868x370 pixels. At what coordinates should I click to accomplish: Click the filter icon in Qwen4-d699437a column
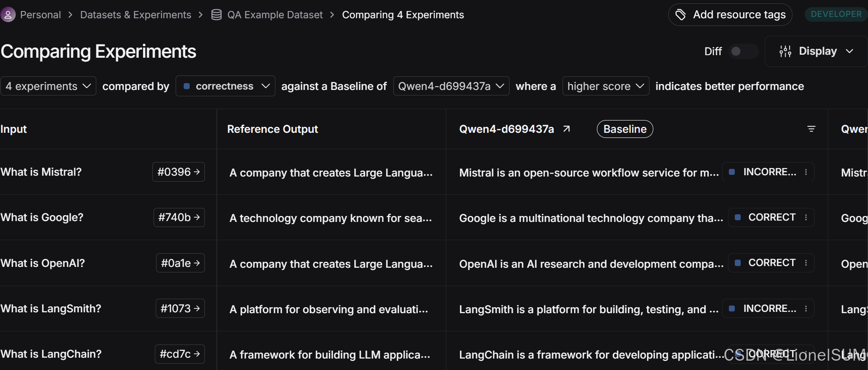click(811, 129)
